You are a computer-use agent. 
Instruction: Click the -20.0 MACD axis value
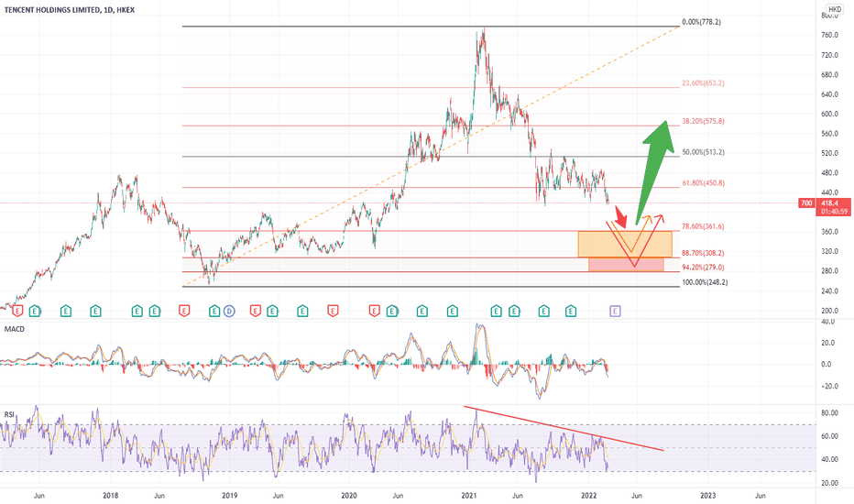click(x=827, y=387)
